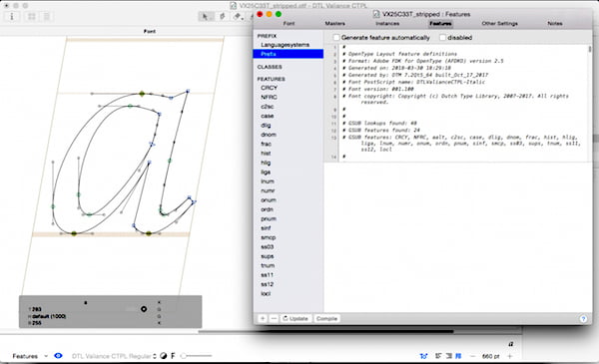Click the 660 pt zoom field

[491, 356]
